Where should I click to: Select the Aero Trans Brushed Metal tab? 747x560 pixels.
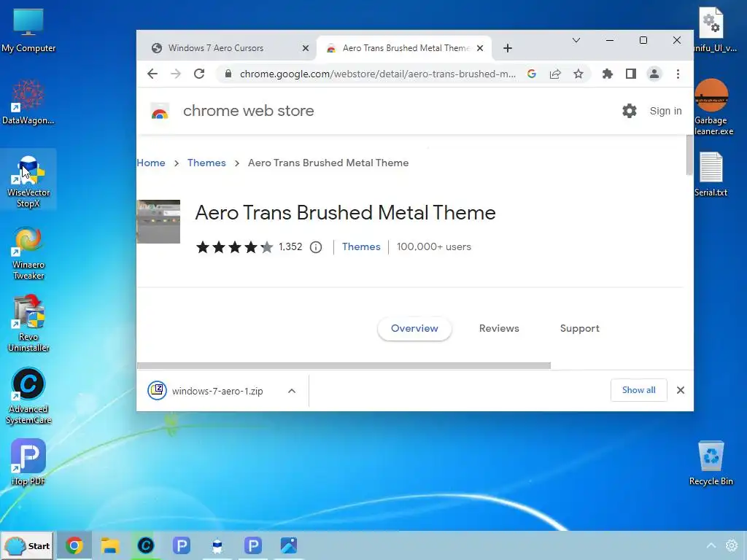[403, 48]
